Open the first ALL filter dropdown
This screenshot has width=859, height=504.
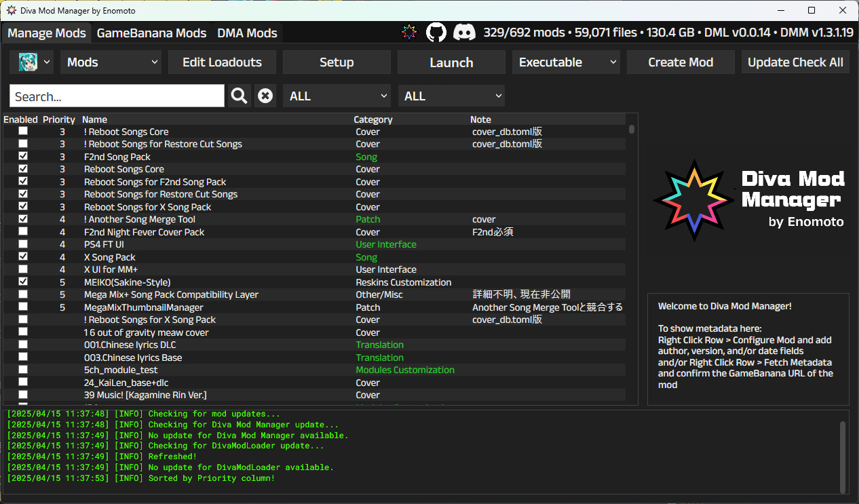[x=337, y=96]
